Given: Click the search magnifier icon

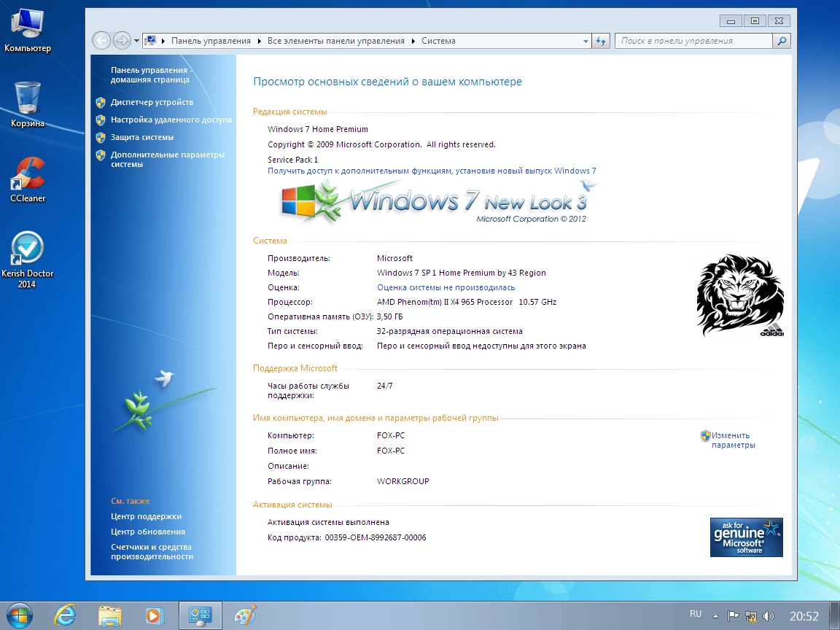Looking at the screenshot, I should pos(782,41).
